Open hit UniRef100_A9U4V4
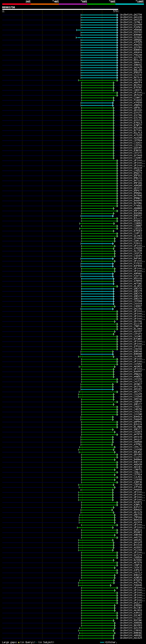The width and height of the screenshot is (146, 644). [131, 53]
